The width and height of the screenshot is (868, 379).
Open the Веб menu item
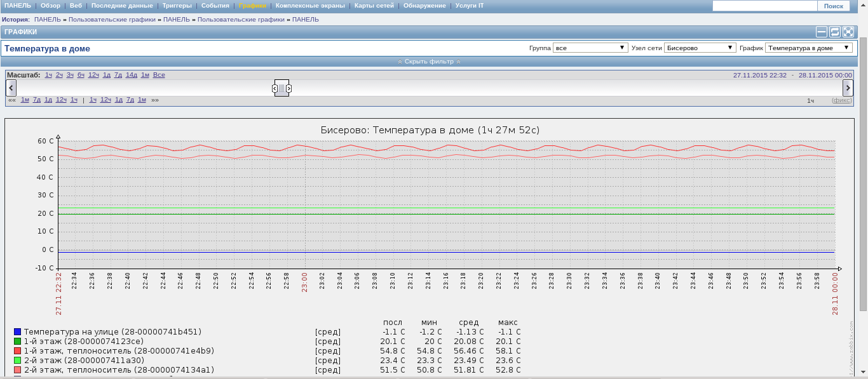76,6
